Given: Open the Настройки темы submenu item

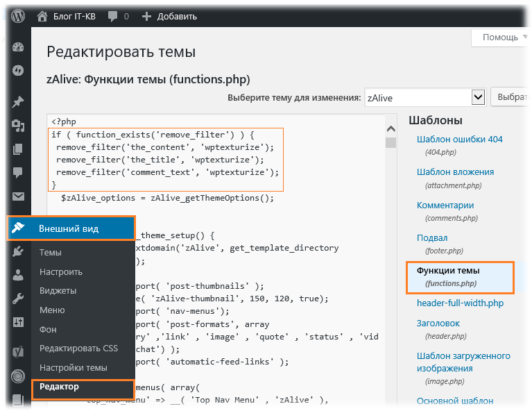Looking at the screenshot, I should (74, 368).
